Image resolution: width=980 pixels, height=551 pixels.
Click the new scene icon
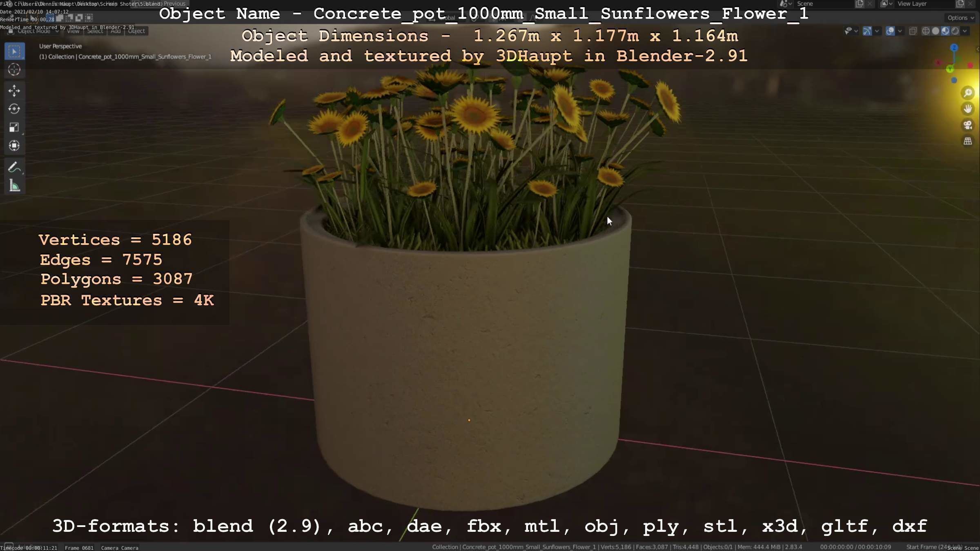coord(859,4)
